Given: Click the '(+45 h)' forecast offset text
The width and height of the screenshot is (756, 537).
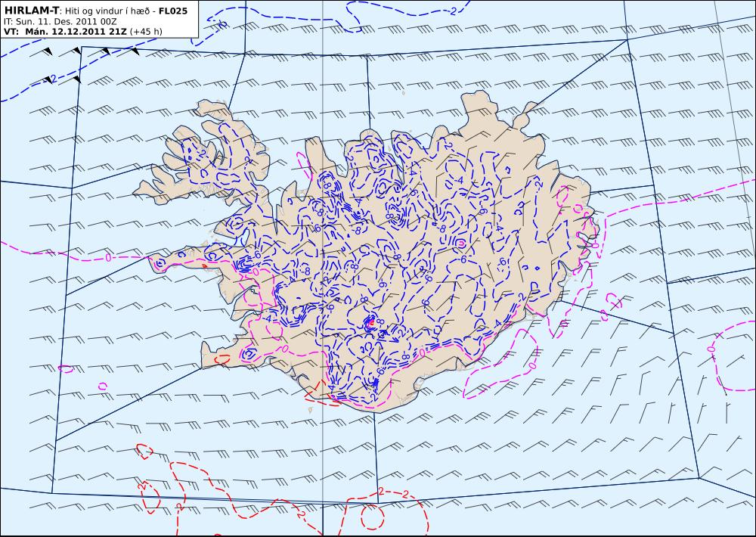Looking at the screenshot, I should 146,33.
